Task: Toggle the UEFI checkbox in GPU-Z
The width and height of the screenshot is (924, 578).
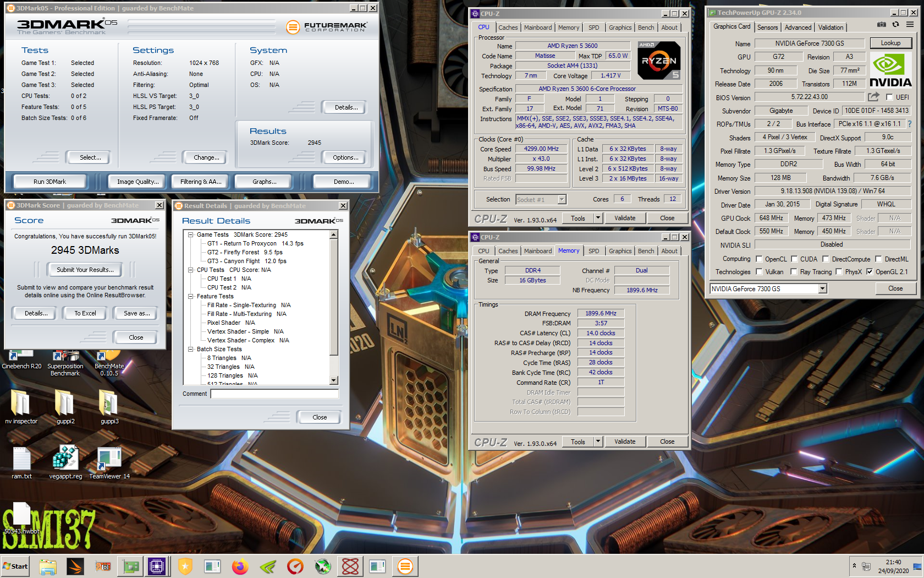Action: tap(889, 97)
